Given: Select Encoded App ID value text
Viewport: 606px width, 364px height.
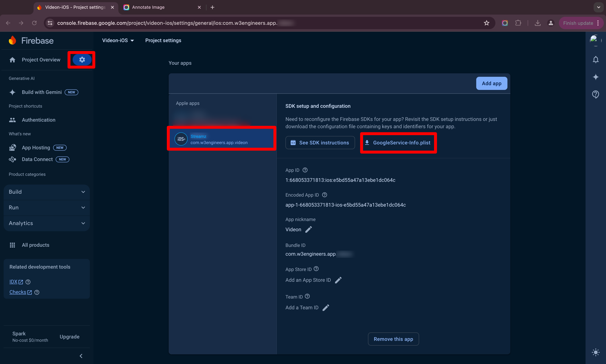Looking at the screenshot, I should [x=346, y=205].
